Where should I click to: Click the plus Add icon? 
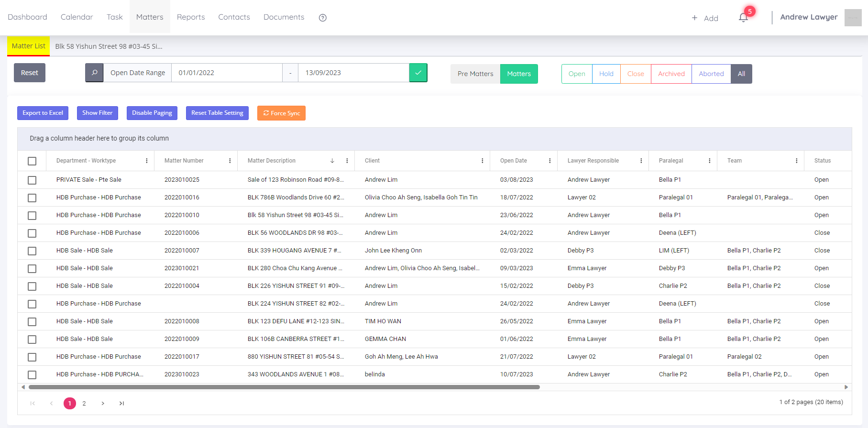coord(694,18)
